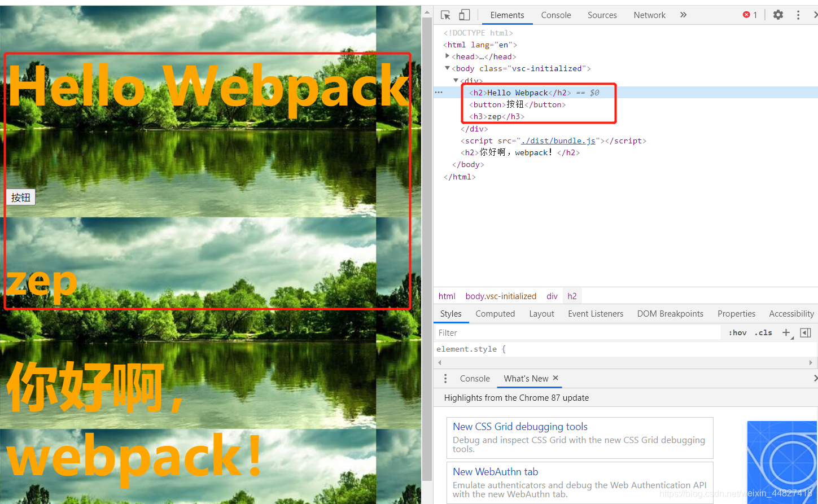
Task: Open the drawer three-dot menu beside Console
Action: pyautogui.click(x=445, y=379)
